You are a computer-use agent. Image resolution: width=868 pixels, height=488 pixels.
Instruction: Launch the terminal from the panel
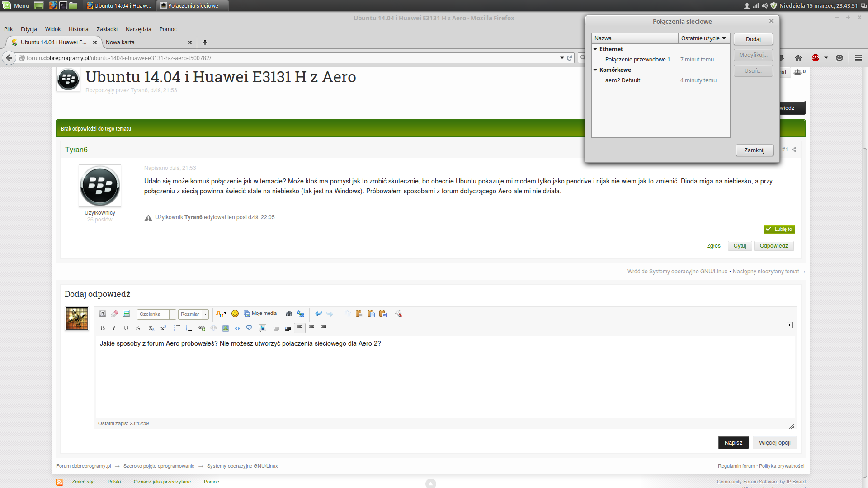(x=63, y=6)
